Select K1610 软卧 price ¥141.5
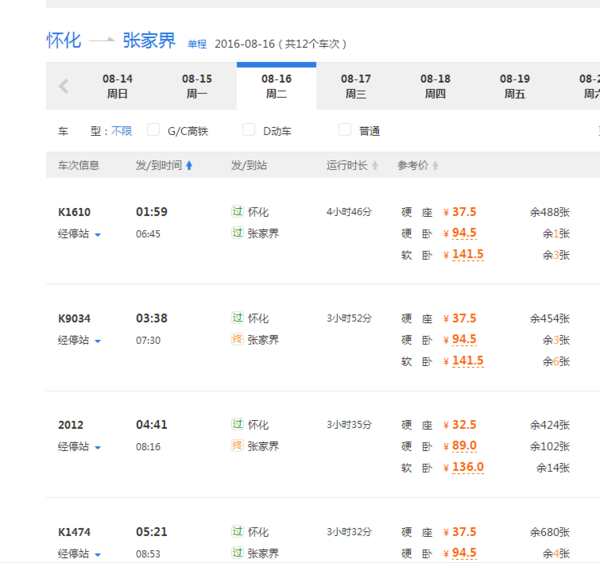Screen dimensions: 600x563 pyautogui.click(x=463, y=254)
